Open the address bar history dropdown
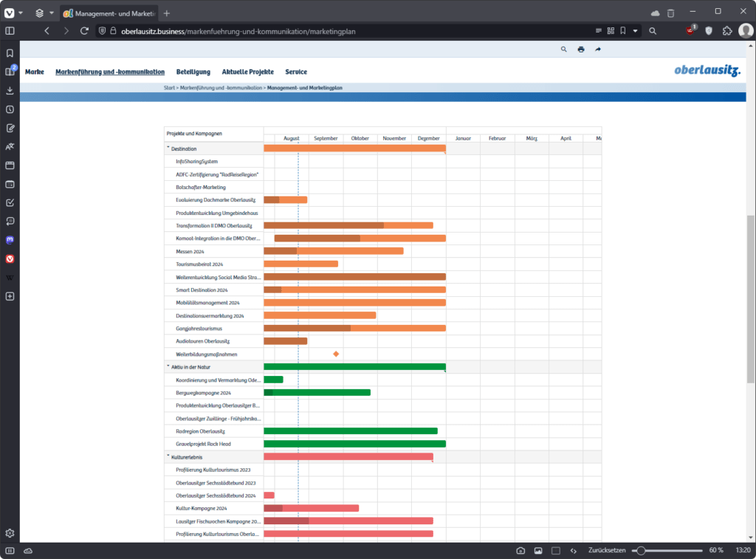Image resolution: width=756 pixels, height=559 pixels. click(x=636, y=31)
